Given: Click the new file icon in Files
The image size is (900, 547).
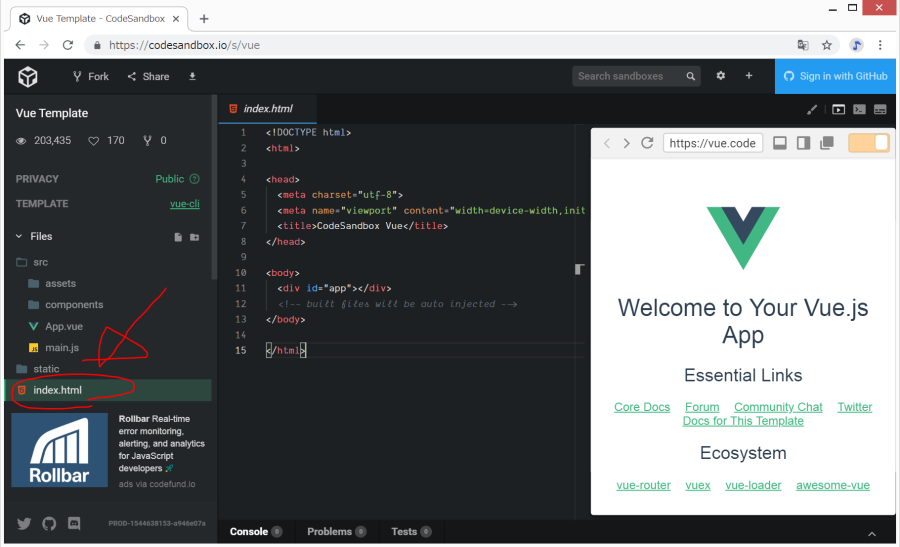Looking at the screenshot, I should coord(178,237).
